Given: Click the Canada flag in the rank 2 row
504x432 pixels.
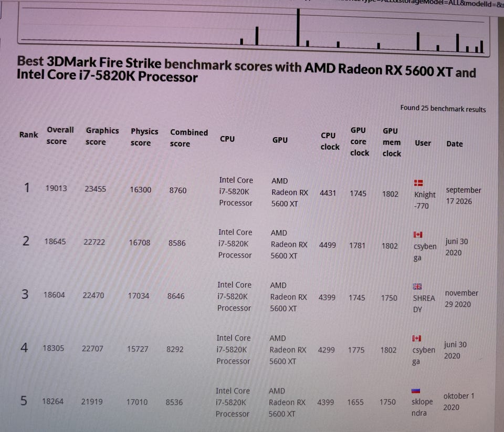Looking at the screenshot, I should pos(418,234).
